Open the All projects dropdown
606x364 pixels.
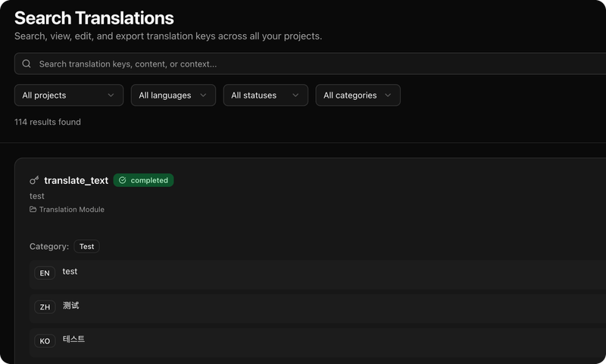(x=68, y=95)
